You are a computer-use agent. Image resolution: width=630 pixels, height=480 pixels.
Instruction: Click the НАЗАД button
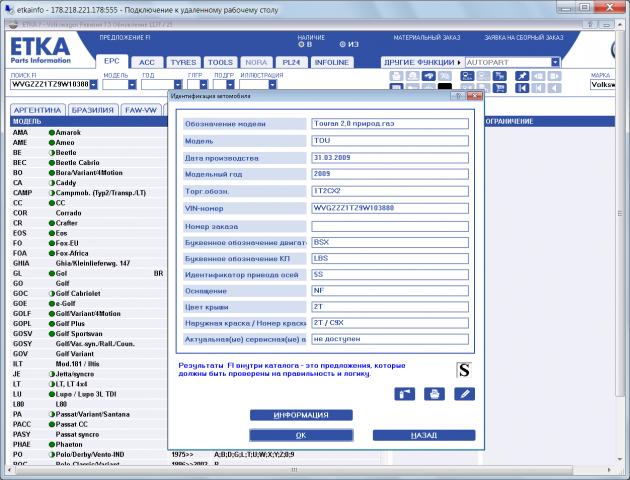(x=423, y=436)
